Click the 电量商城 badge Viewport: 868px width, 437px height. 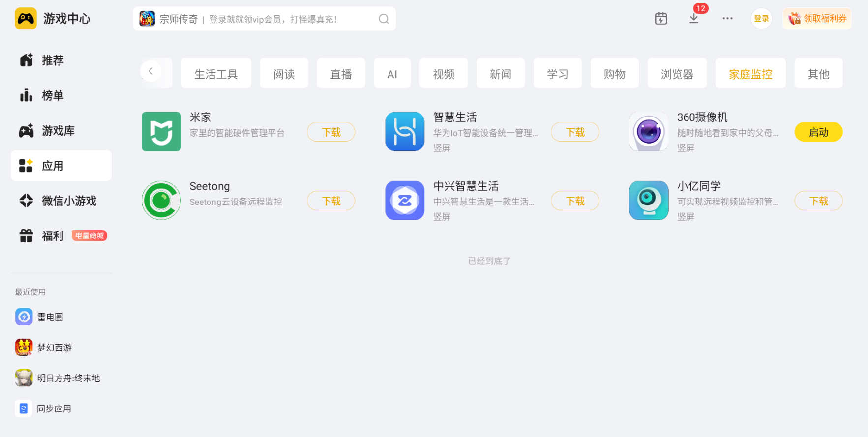pyautogui.click(x=90, y=236)
